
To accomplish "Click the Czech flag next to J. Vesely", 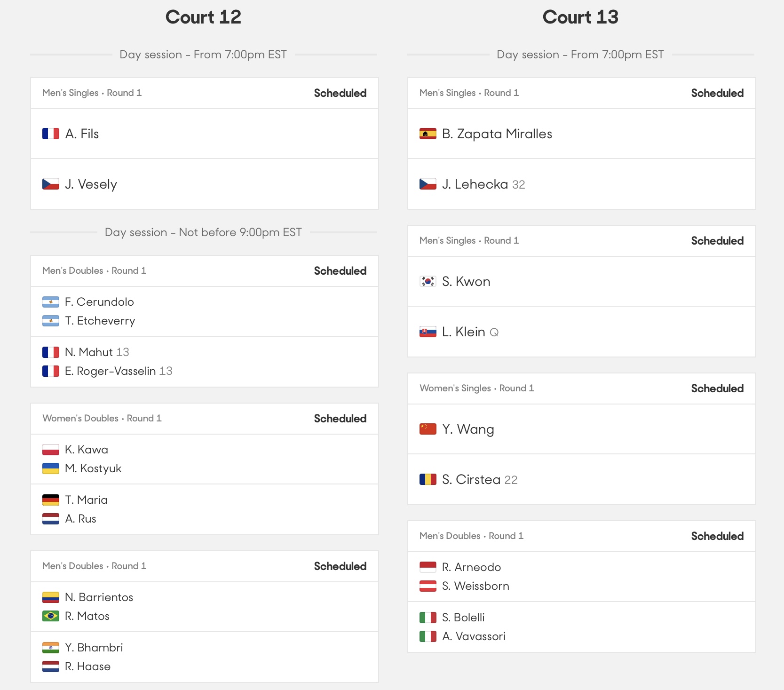I will click(x=51, y=184).
